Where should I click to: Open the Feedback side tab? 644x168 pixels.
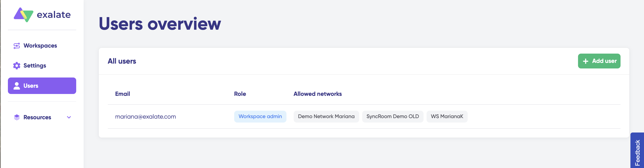tap(637, 152)
